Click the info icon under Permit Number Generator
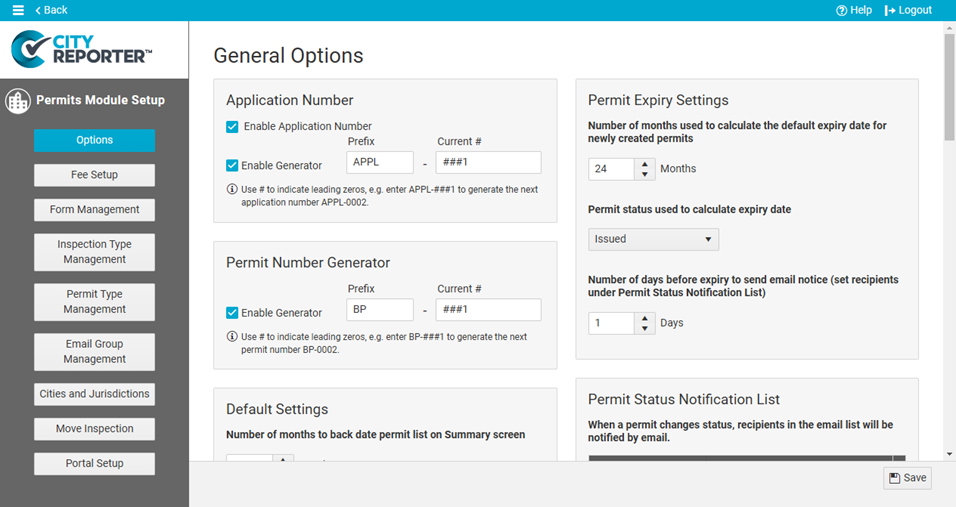This screenshot has height=507, width=956. click(232, 336)
